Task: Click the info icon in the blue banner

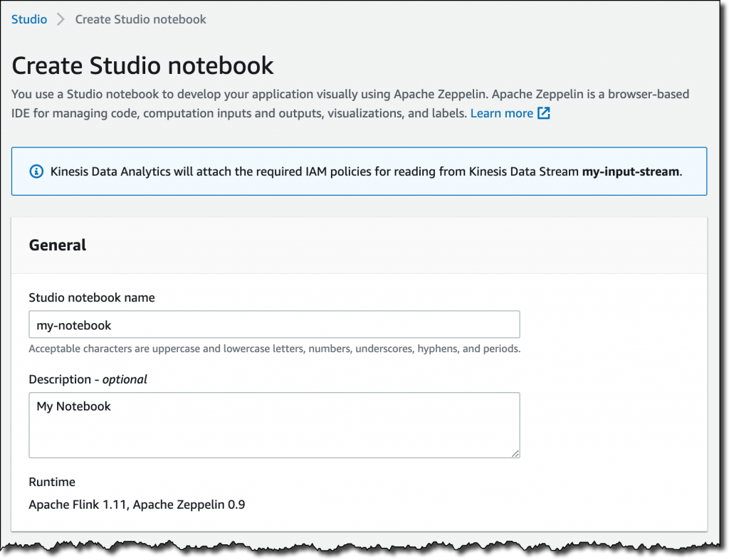Action: point(36,171)
